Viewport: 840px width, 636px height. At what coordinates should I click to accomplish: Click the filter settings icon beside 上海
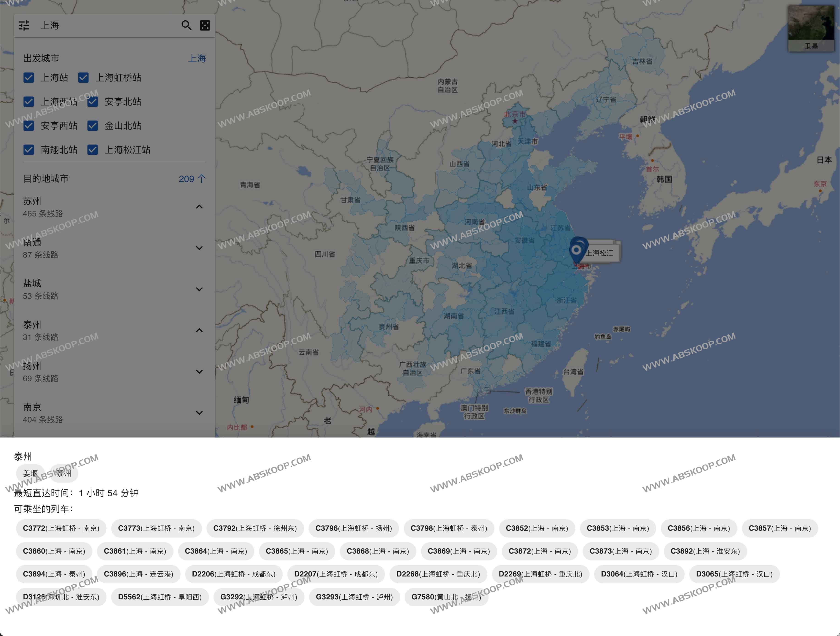(x=24, y=25)
